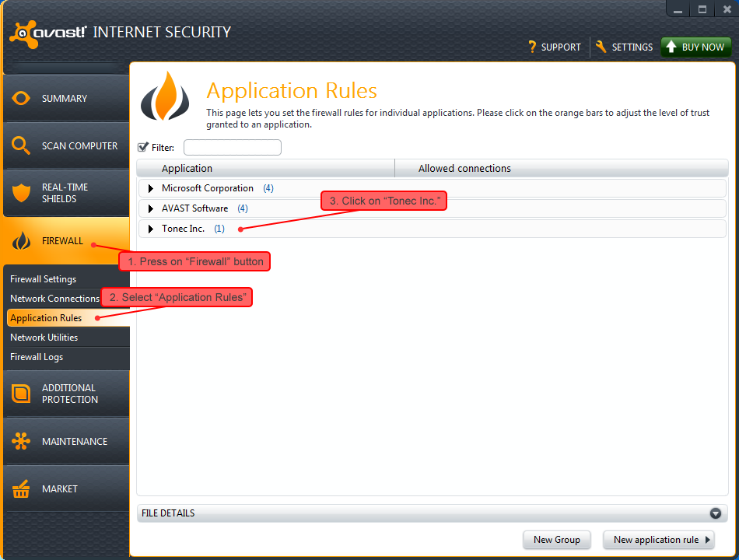Select the Maintenance gear icon
Screen dimensions: 739x560
click(21, 441)
